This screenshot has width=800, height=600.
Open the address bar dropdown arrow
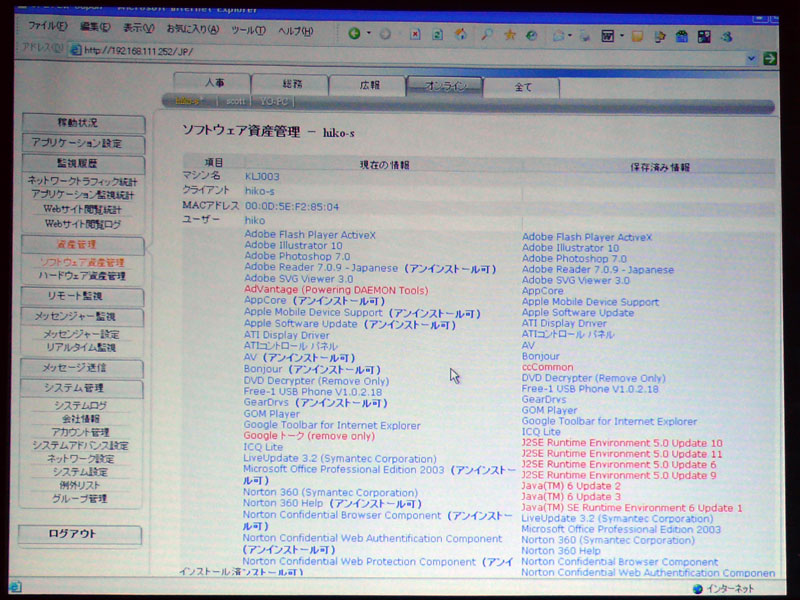(751, 58)
